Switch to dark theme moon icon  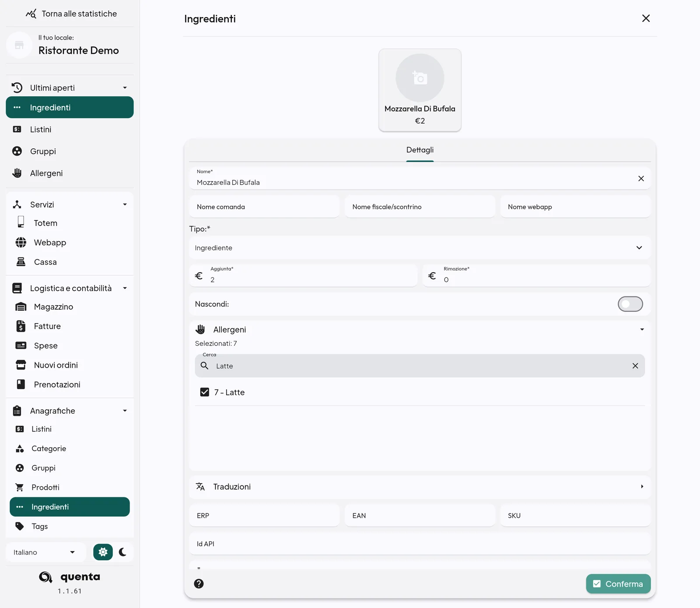pos(123,552)
